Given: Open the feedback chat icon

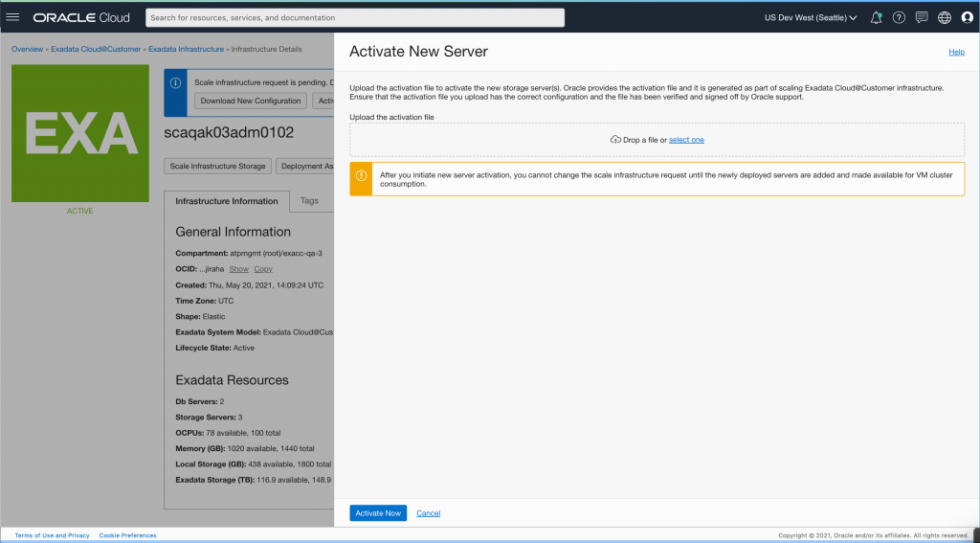Looking at the screenshot, I should (922, 17).
